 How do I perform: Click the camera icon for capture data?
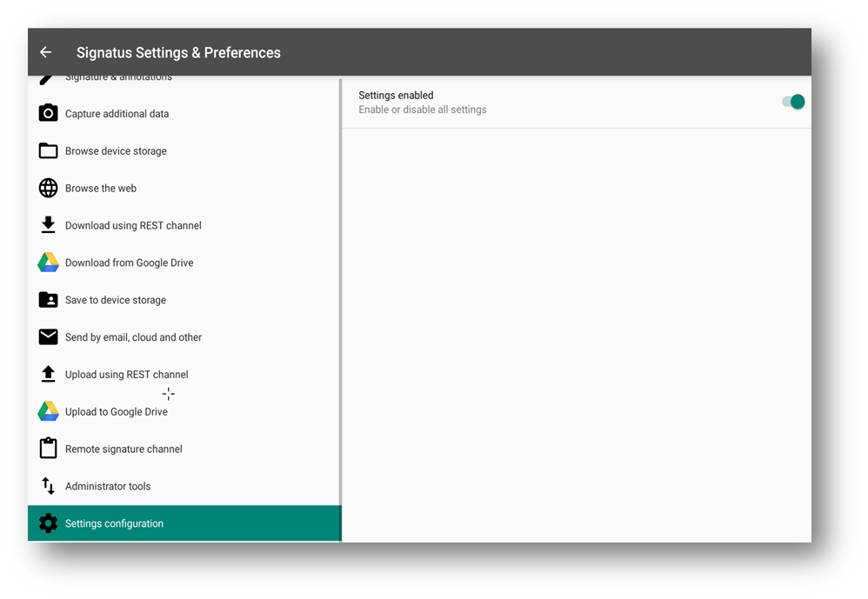coord(49,114)
